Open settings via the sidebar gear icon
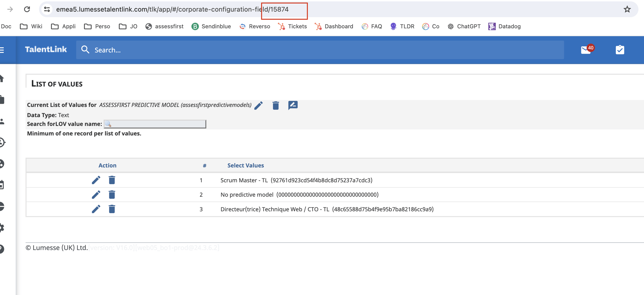This screenshot has height=295, width=644. (x=2, y=227)
